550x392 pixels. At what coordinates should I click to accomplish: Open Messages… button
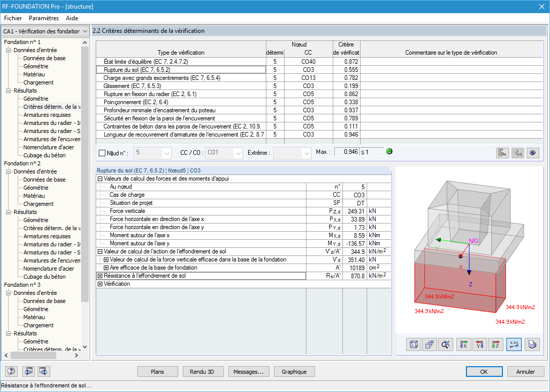click(x=248, y=372)
